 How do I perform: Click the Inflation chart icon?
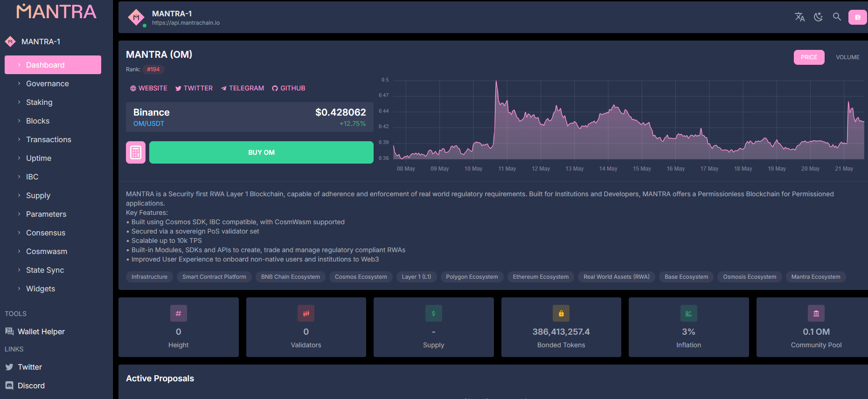pyautogui.click(x=689, y=313)
